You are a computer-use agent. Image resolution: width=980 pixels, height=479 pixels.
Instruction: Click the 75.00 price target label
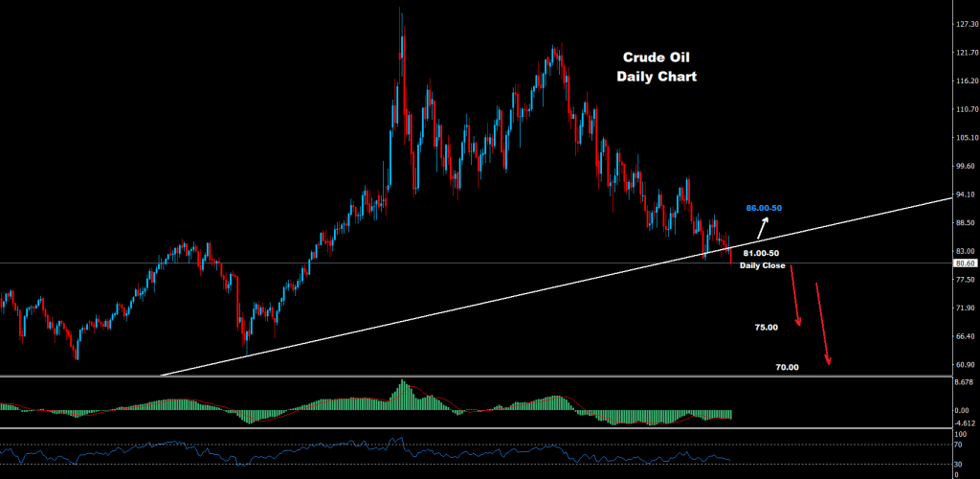[x=766, y=328]
